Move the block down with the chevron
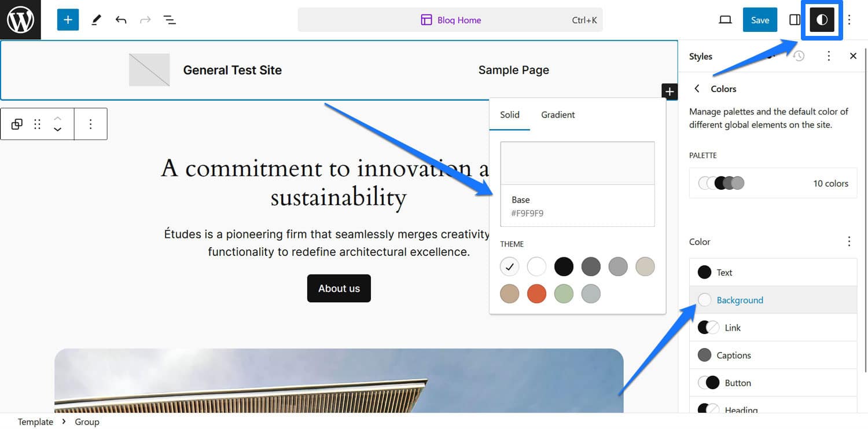The image size is (868, 429). tap(58, 129)
